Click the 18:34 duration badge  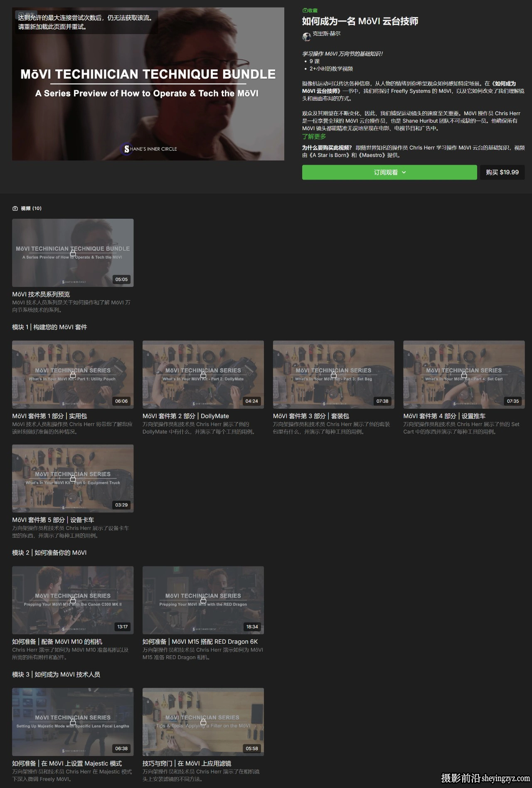pos(252,627)
